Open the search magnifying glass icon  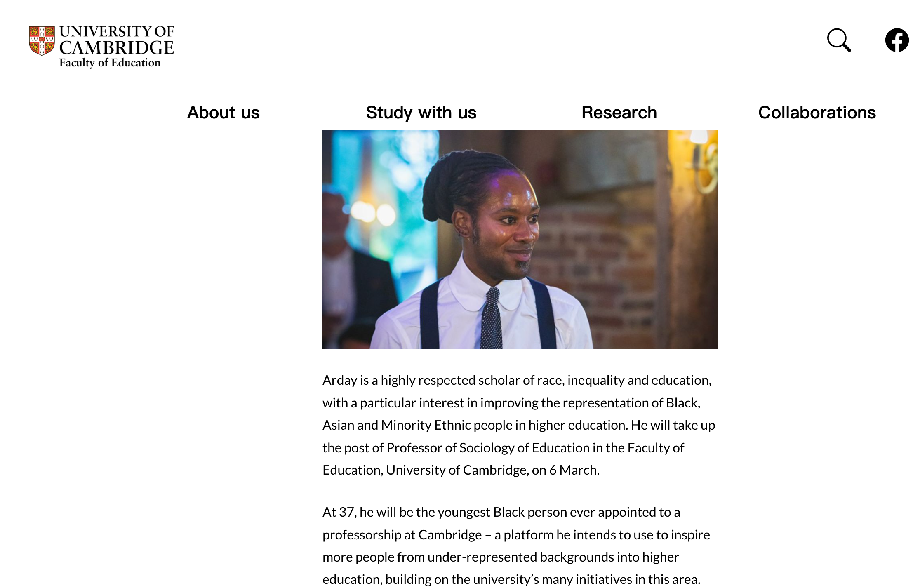click(839, 40)
